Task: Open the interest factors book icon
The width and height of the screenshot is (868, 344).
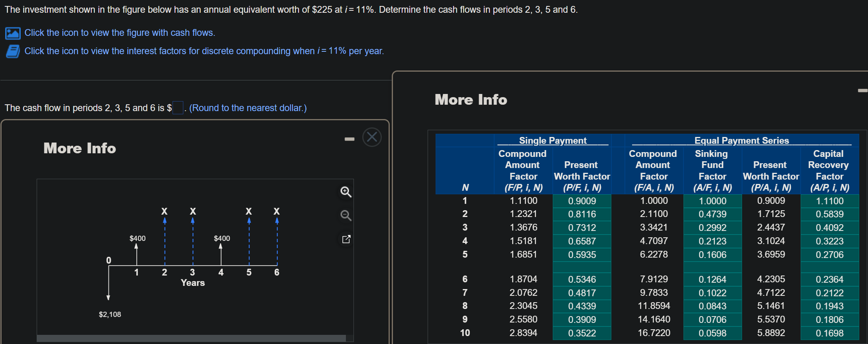Action: pyautogui.click(x=13, y=51)
